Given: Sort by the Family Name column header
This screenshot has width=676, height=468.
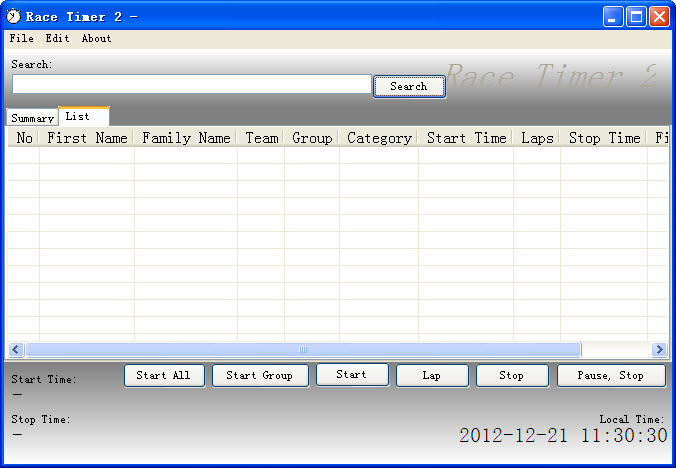Looking at the screenshot, I should [186, 138].
